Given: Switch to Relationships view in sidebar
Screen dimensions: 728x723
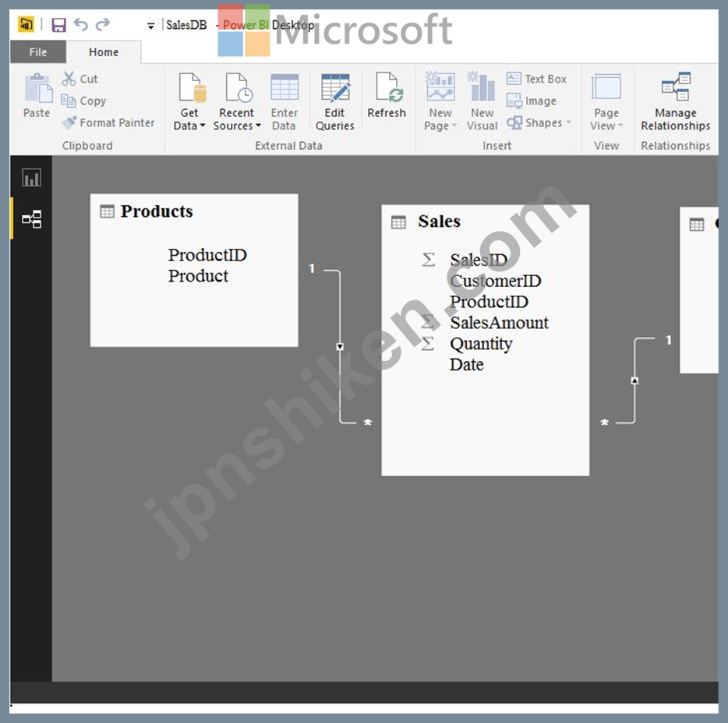Looking at the screenshot, I should (32, 219).
